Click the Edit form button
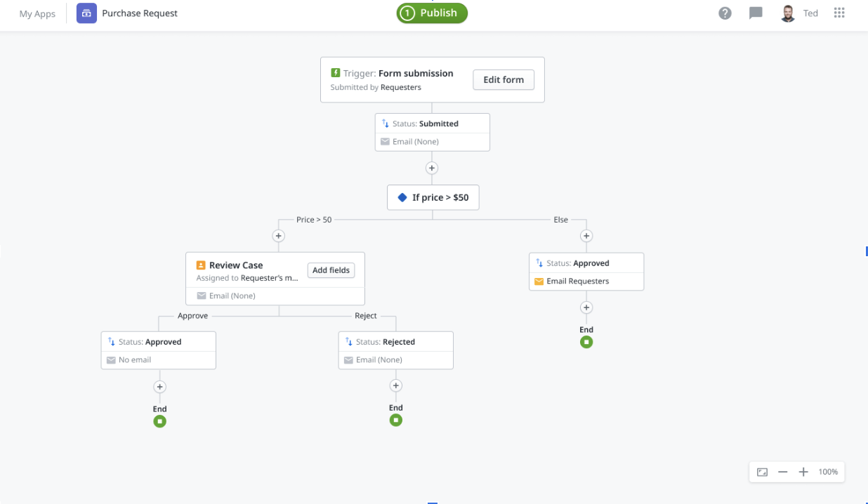 pyautogui.click(x=503, y=80)
